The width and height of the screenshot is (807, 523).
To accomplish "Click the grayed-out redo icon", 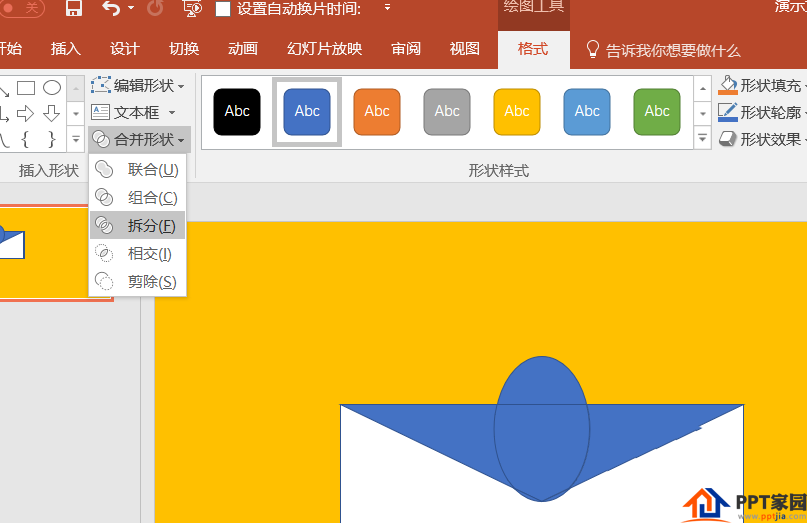I will point(155,8).
